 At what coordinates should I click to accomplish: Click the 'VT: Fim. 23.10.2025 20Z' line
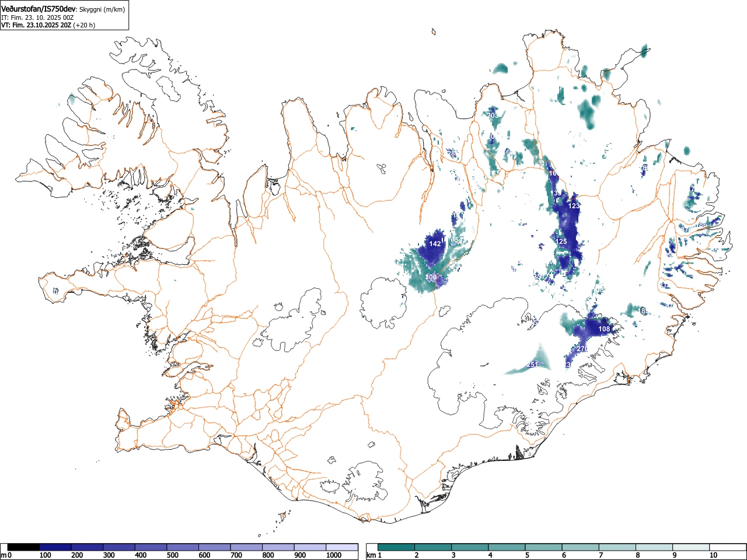pyautogui.click(x=36, y=25)
